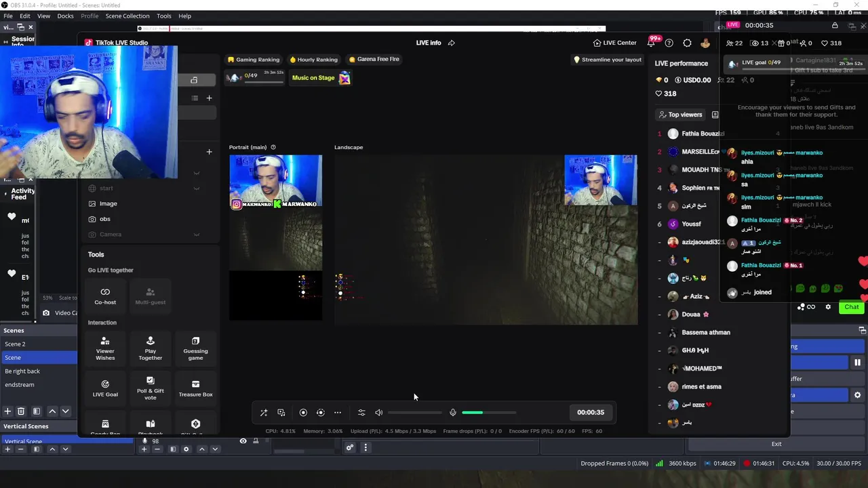Open the Guessing game tool

[195, 348]
